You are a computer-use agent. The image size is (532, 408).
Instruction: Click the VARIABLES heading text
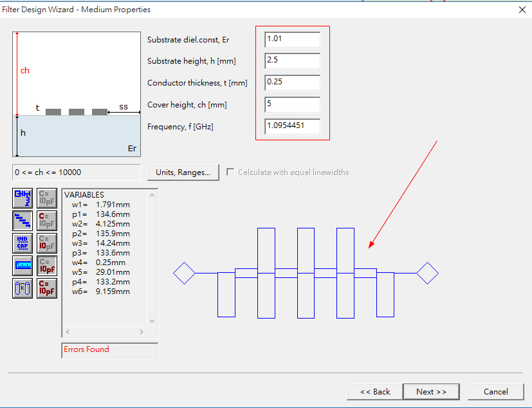[x=84, y=195]
